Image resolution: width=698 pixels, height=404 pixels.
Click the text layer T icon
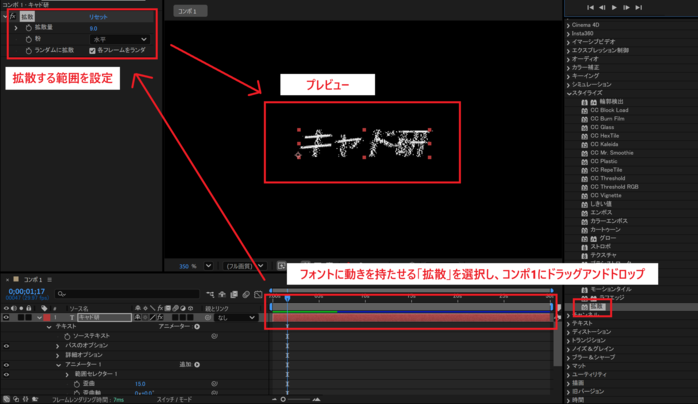tap(72, 318)
